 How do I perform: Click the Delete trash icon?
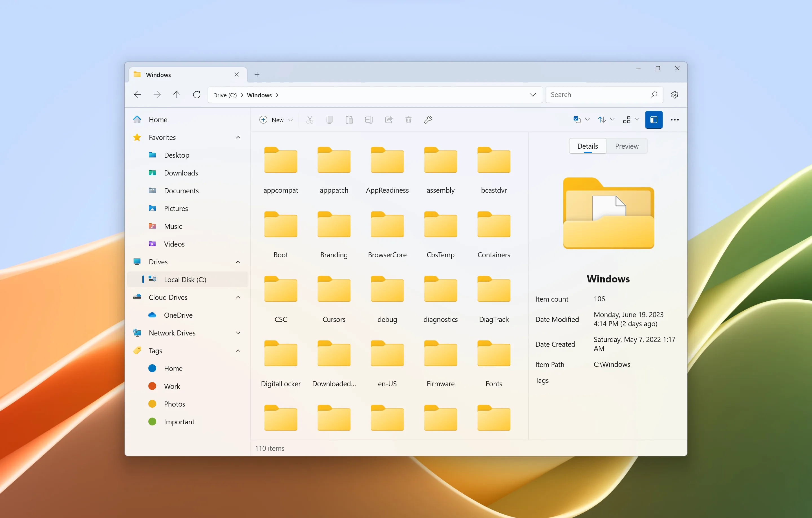click(408, 120)
